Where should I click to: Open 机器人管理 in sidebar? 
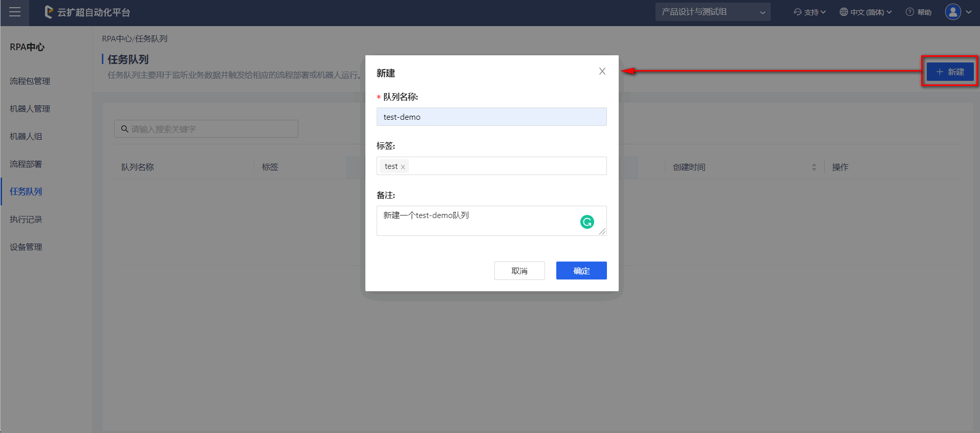pos(30,109)
